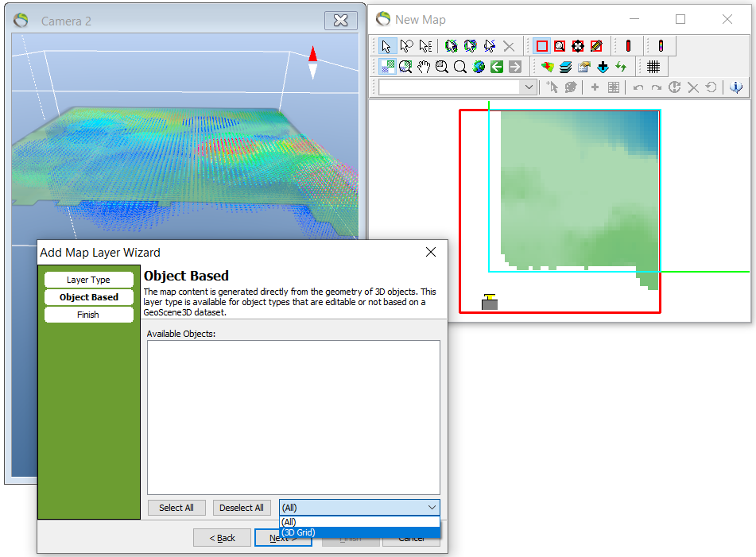
Task: Click the blue down-arrow import icon
Action: (603, 67)
